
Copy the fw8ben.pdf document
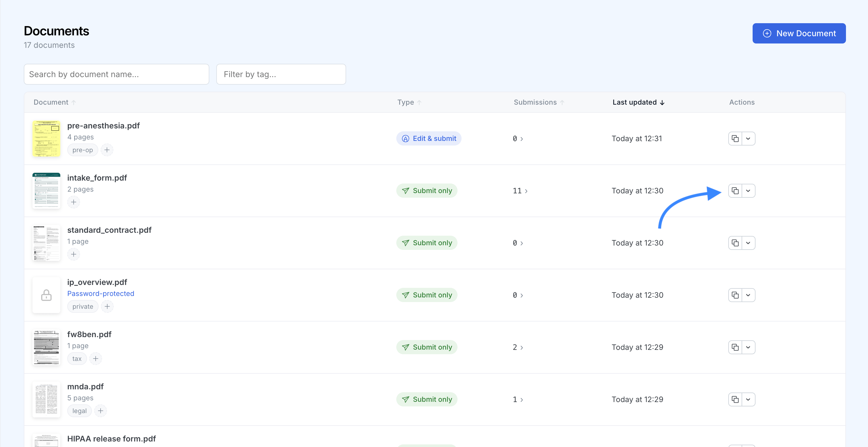pos(735,347)
